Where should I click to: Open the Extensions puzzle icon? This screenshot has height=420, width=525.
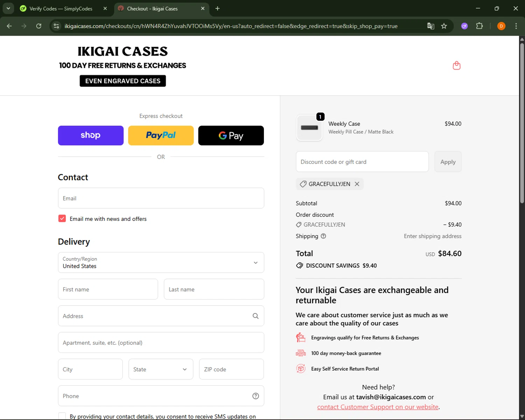(x=479, y=26)
